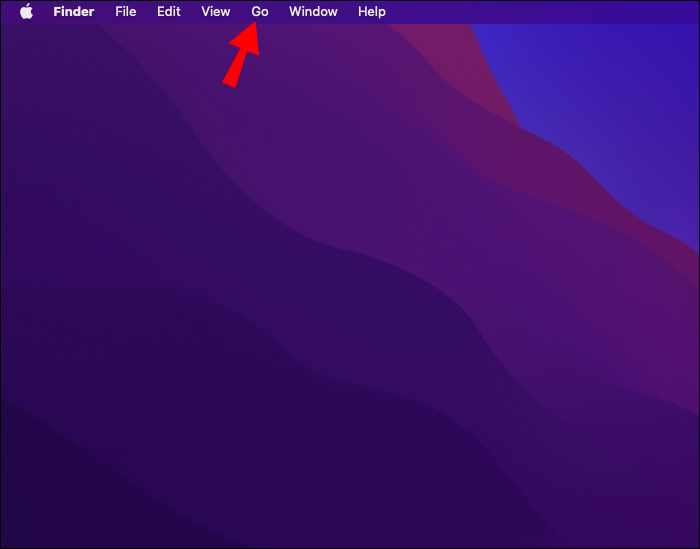The width and height of the screenshot is (700, 549).
Task: Open the Help menu
Action: [371, 12]
